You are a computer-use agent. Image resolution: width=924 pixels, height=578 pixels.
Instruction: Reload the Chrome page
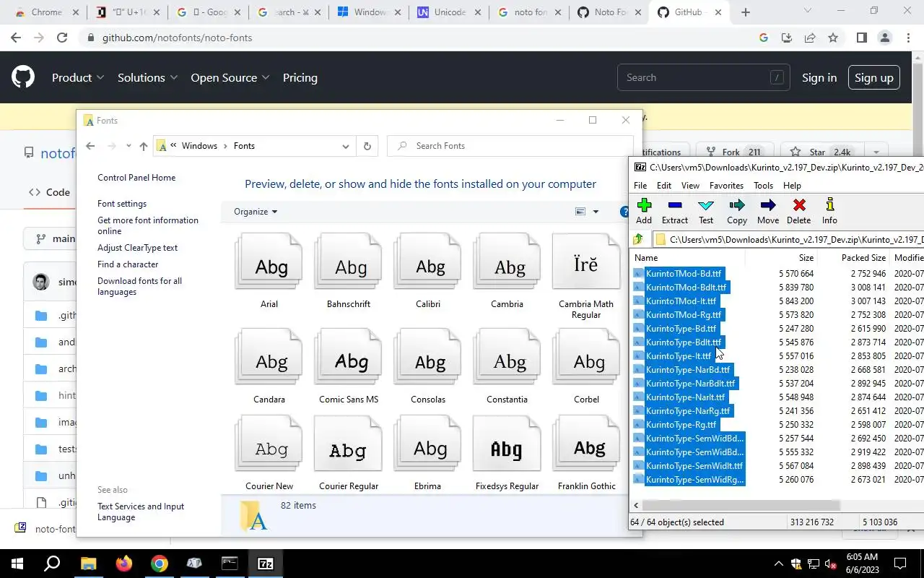[62, 38]
